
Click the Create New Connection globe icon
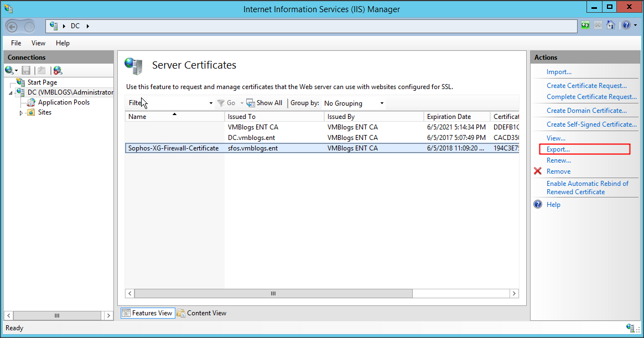click(x=9, y=70)
